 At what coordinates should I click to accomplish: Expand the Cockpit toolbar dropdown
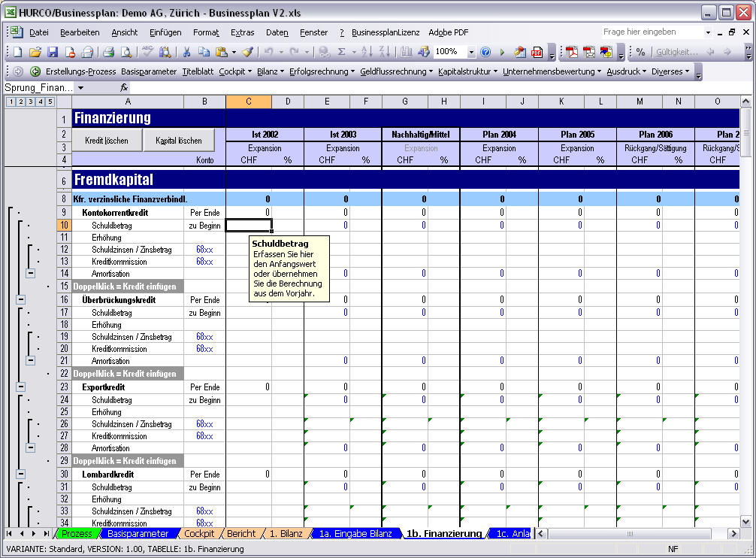tap(235, 71)
